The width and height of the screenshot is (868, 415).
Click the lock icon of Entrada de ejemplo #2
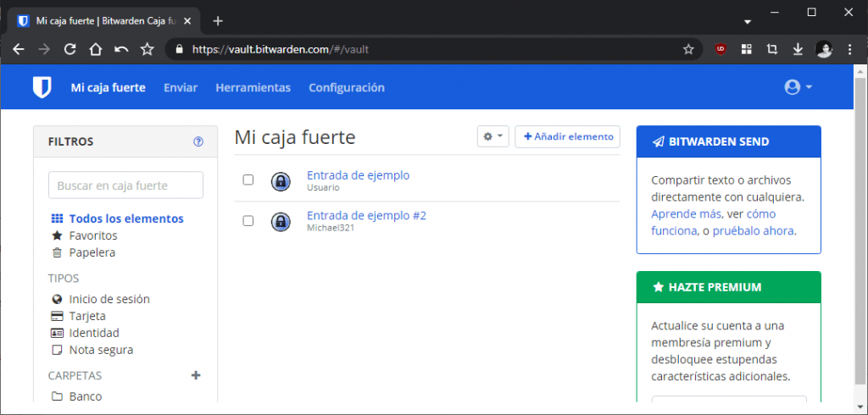281,221
